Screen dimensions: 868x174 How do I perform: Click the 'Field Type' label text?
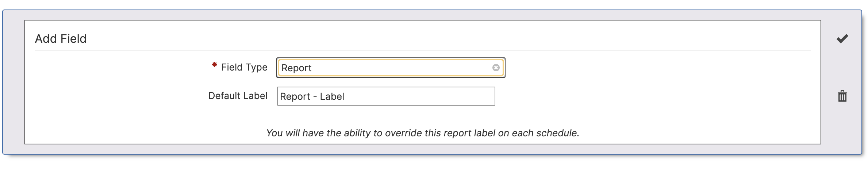244,67
